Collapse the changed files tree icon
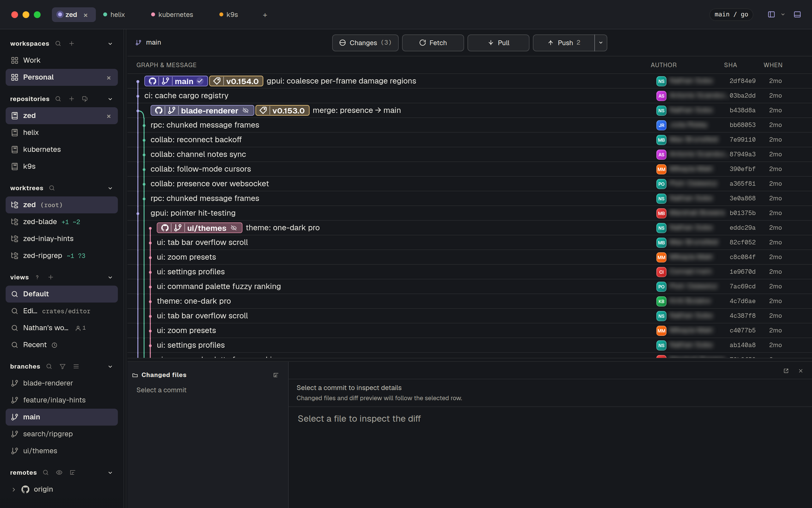Image resolution: width=812 pixels, height=508 pixels. click(x=276, y=375)
